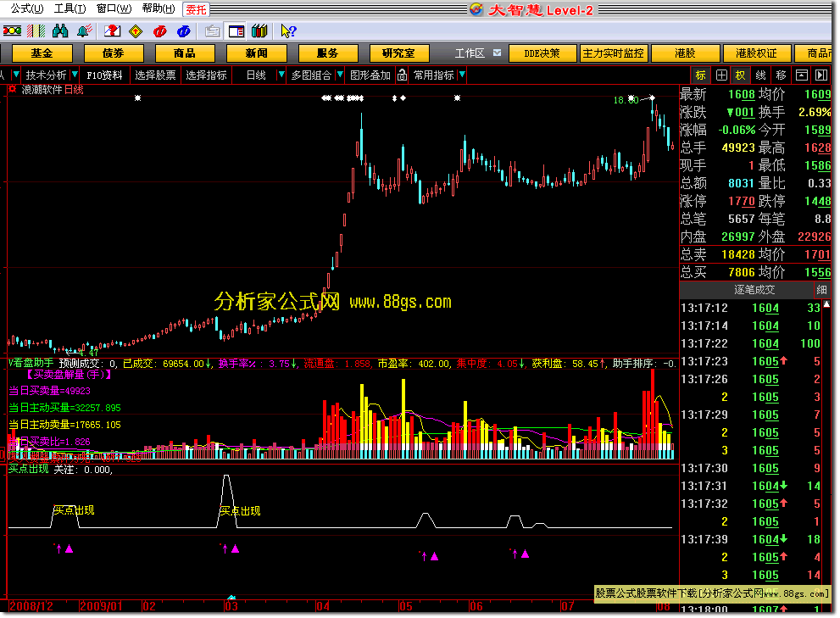Open the 日线 period dropdown arrow
Viewport: 840px width, 618px height.
[281, 75]
